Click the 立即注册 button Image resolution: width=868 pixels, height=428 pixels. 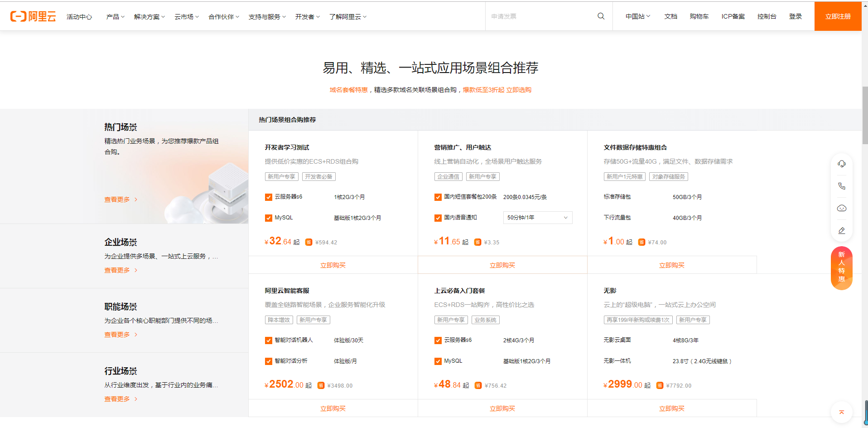pos(838,16)
